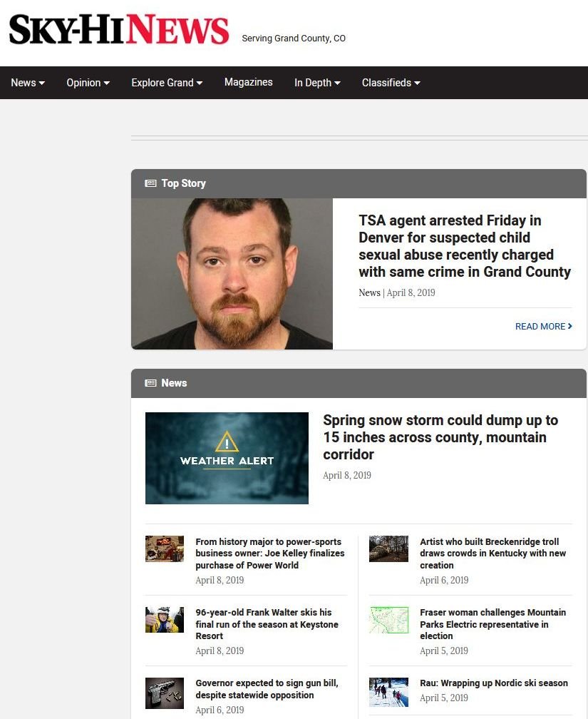This screenshot has width=588, height=719.
Task: Open the top story mugshot image
Action: [232, 274]
